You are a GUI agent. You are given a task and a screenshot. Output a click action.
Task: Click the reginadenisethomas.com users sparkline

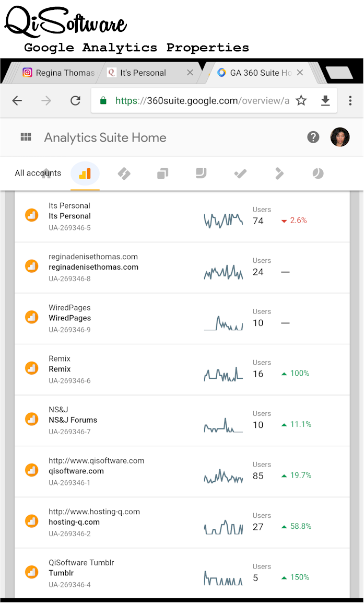tap(224, 272)
